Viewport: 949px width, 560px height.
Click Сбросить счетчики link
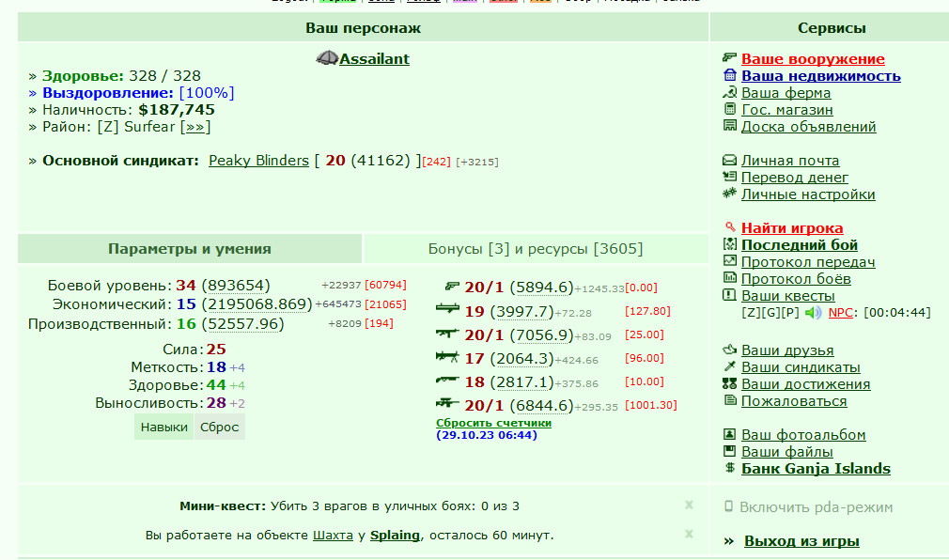[493, 423]
